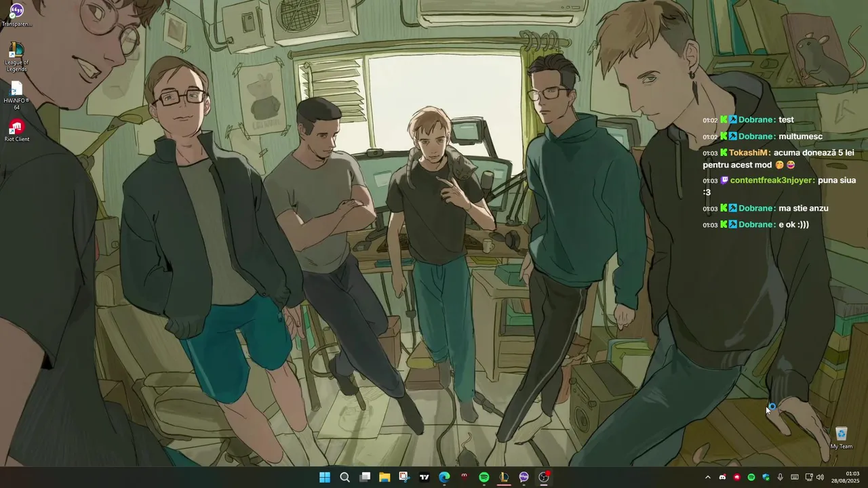The image size is (868, 488).
Task: Open the dark red heart-shaped taskbar app
Action: [465, 477]
